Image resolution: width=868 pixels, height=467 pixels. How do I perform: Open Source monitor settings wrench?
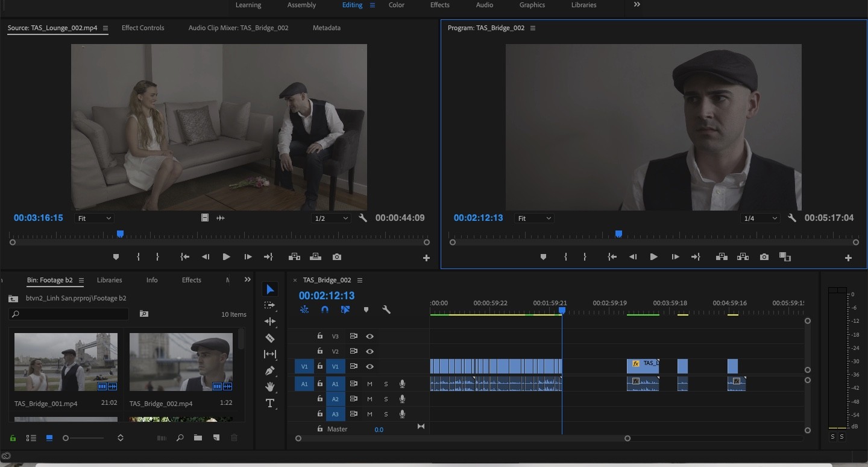tap(363, 218)
